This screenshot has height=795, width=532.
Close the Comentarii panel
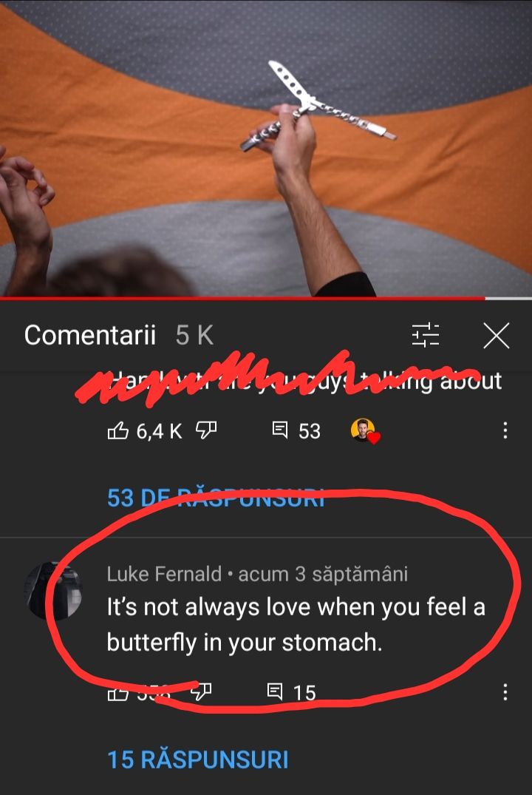click(496, 336)
